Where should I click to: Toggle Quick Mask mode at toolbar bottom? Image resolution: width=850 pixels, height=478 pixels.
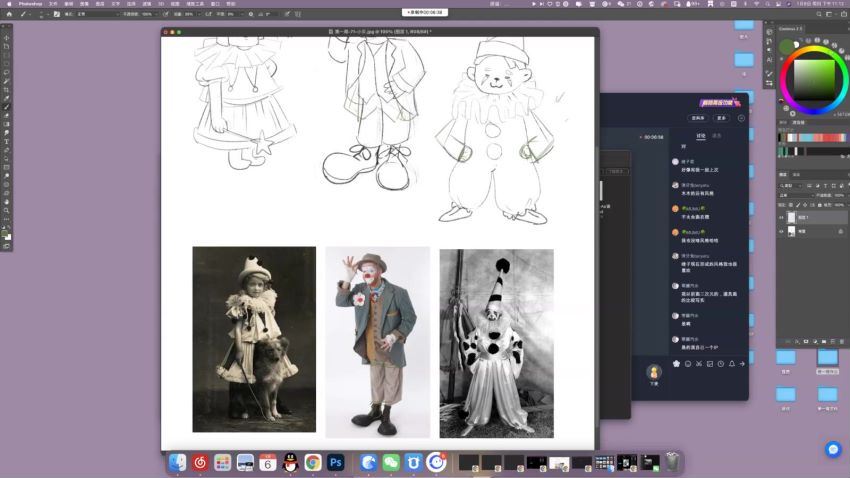[7, 247]
